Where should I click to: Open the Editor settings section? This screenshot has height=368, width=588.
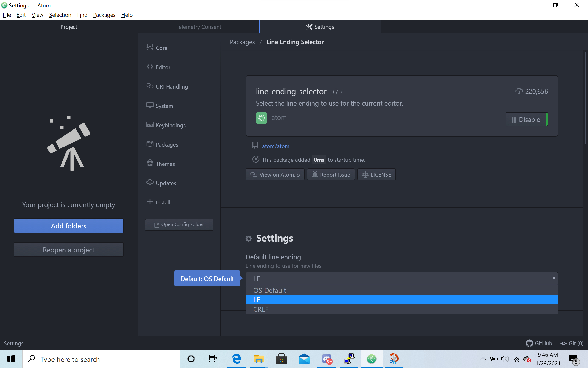tap(158, 67)
